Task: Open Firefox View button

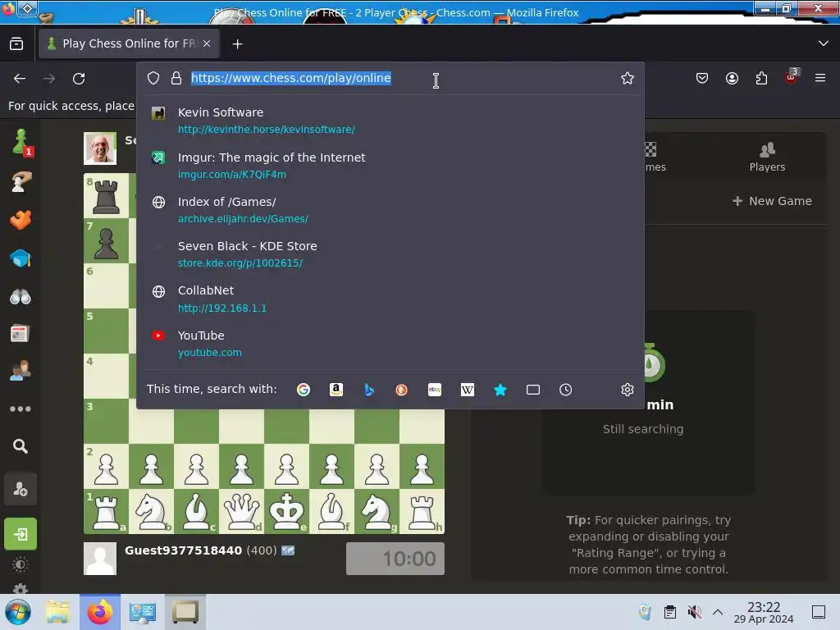Action: (16, 43)
